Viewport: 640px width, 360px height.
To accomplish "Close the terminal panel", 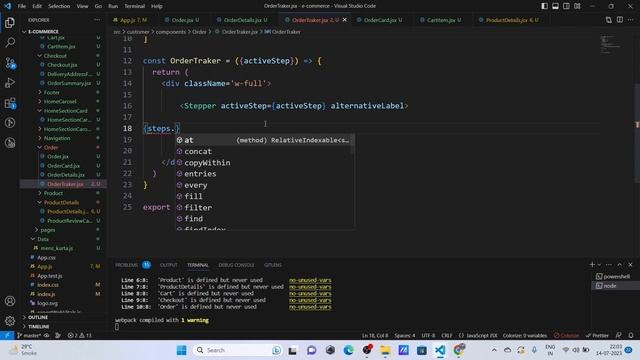I will coord(630,265).
